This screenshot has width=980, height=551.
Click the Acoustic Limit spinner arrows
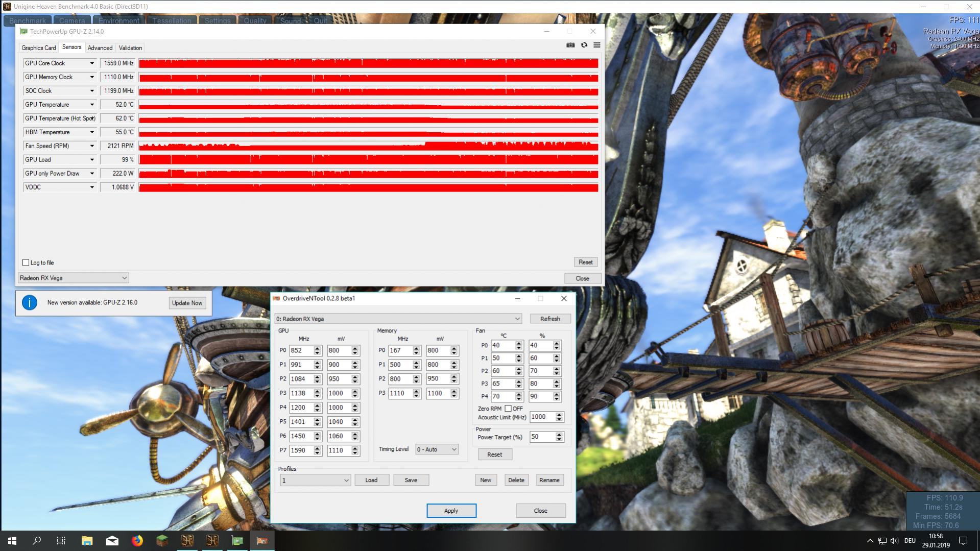(x=559, y=417)
